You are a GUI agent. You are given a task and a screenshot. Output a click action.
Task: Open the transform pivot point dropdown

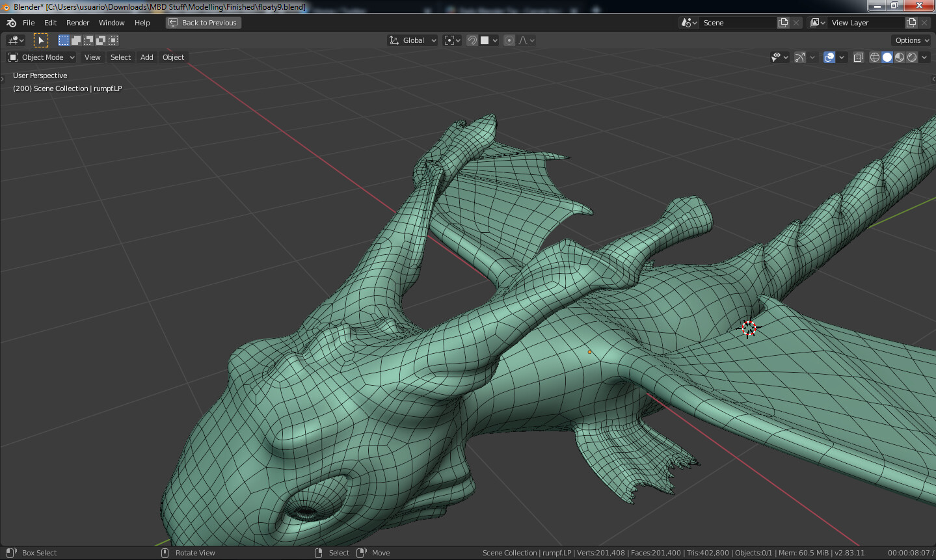coord(452,40)
